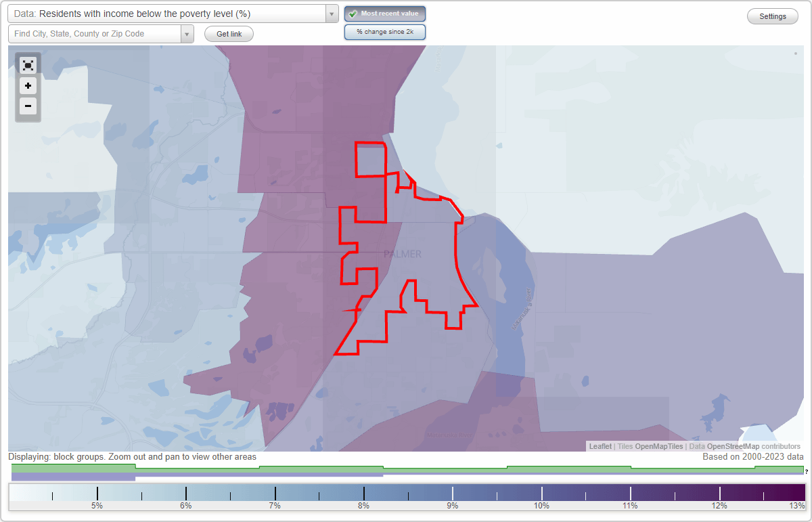Open the Leaflet attribution link

pos(600,446)
